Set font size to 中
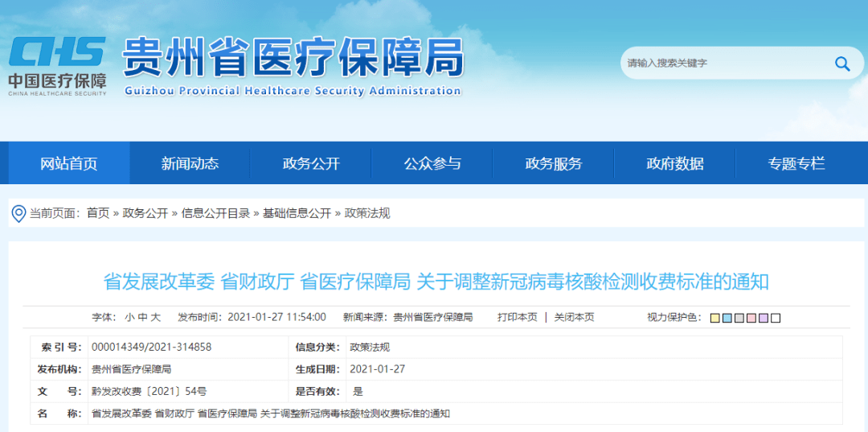Viewport: 868px width, 432px height. (142, 317)
